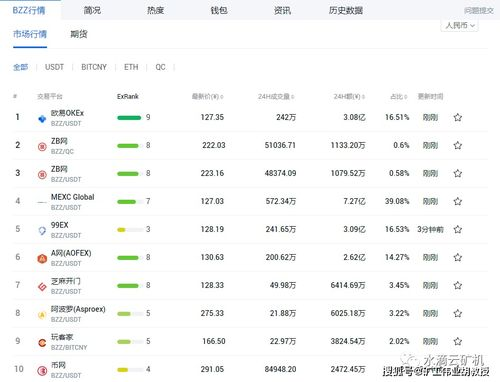Click the ExRank column header
The height and width of the screenshot is (382, 500).
click(x=128, y=97)
